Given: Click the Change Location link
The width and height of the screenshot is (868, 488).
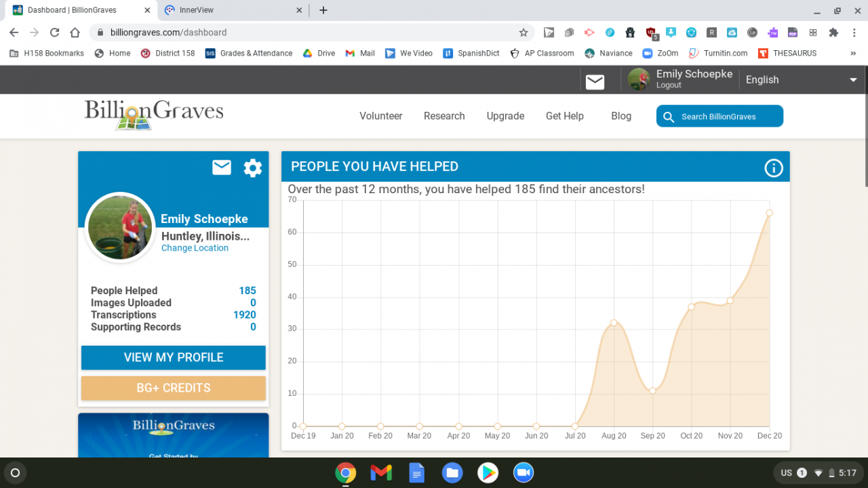Looking at the screenshot, I should point(195,248).
